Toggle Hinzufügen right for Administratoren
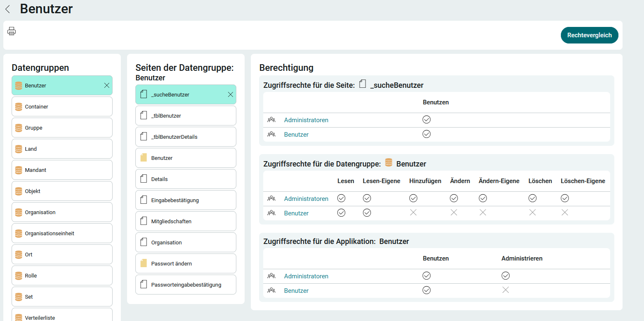644x321 pixels. tap(413, 198)
